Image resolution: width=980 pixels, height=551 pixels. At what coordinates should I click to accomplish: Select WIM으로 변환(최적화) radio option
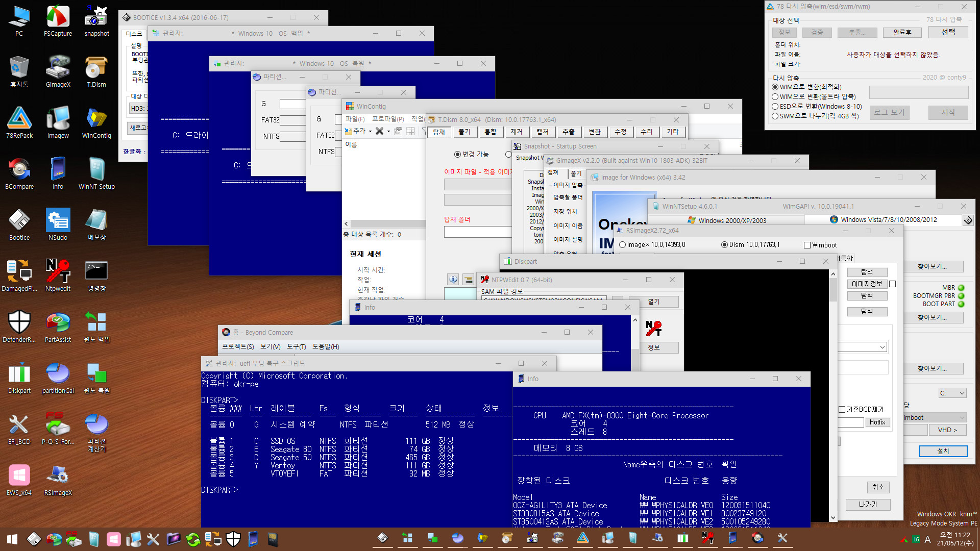775,87
